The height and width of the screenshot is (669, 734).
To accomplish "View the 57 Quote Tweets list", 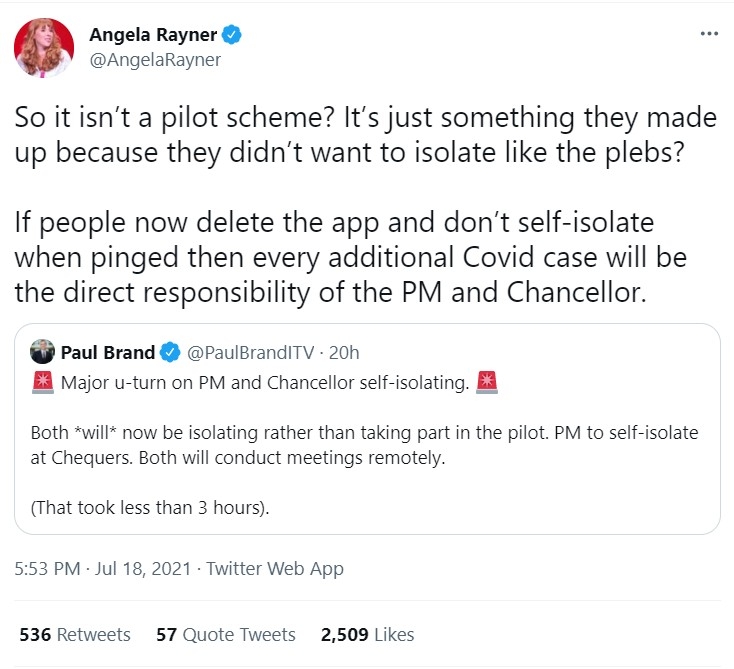I will point(226,634).
